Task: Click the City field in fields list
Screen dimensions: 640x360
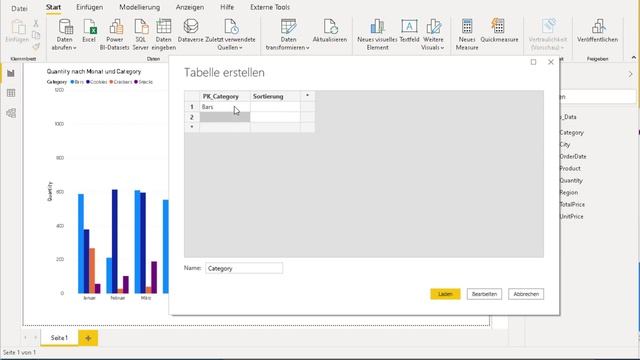Action: 564,144
